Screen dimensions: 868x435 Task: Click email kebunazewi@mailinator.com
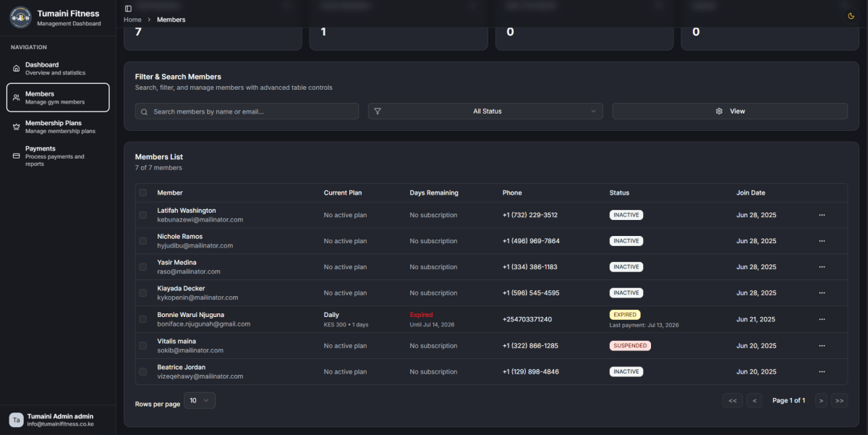200,219
